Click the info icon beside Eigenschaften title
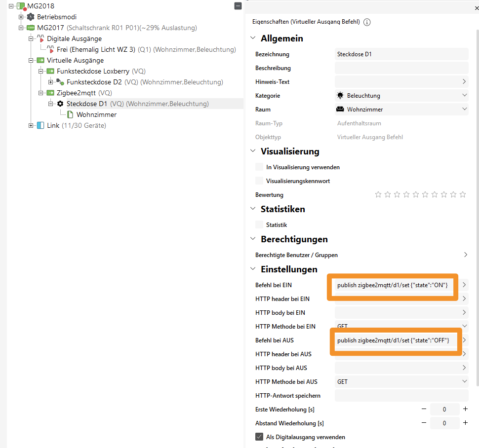This screenshot has width=479, height=448. (x=367, y=22)
